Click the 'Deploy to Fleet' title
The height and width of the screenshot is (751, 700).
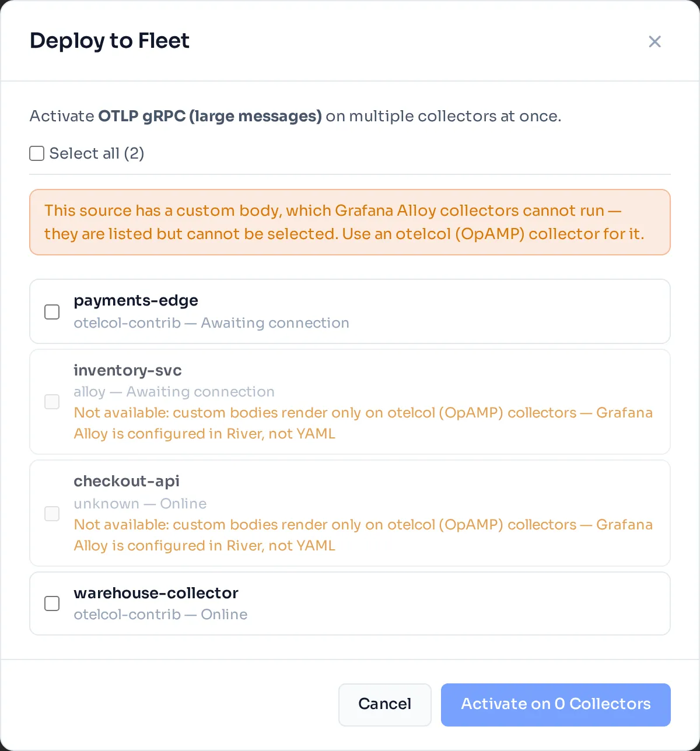[110, 41]
